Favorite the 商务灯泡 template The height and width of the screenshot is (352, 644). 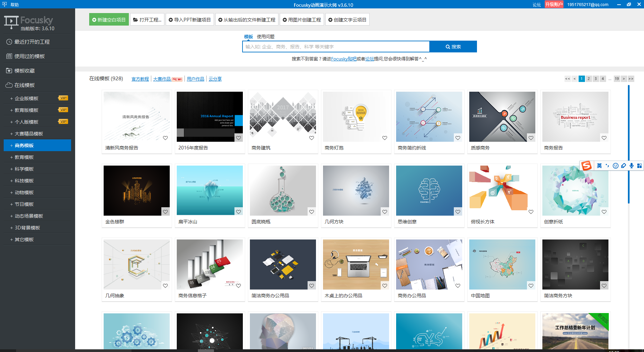click(x=385, y=138)
